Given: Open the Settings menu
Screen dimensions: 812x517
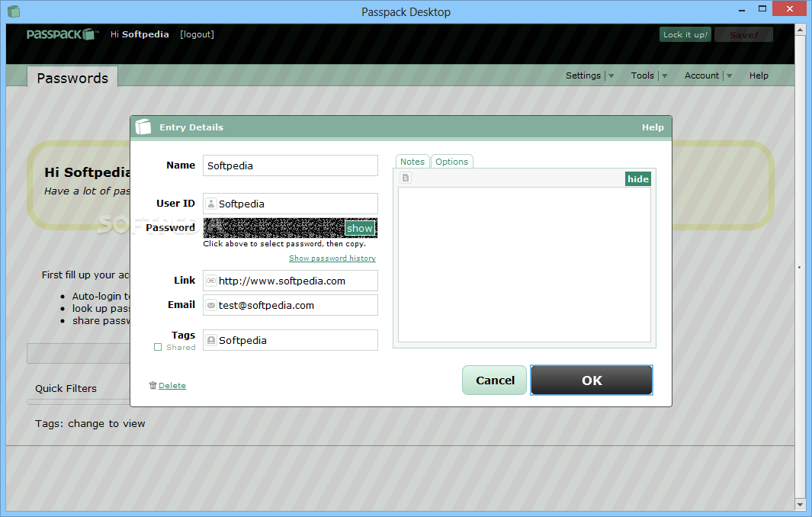Looking at the screenshot, I should (583, 75).
